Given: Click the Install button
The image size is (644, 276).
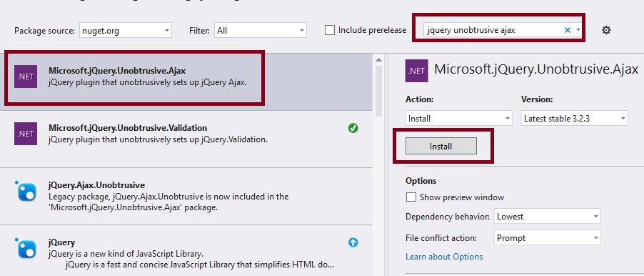Looking at the screenshot, I should click(x=441, y=146).
